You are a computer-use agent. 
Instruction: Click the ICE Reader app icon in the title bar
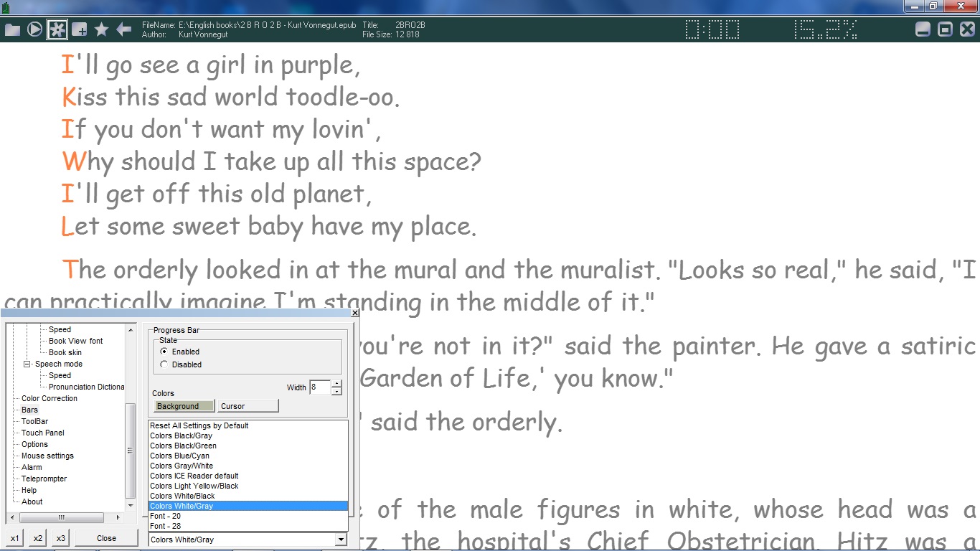pyautogui.click(x=6, y=7)
